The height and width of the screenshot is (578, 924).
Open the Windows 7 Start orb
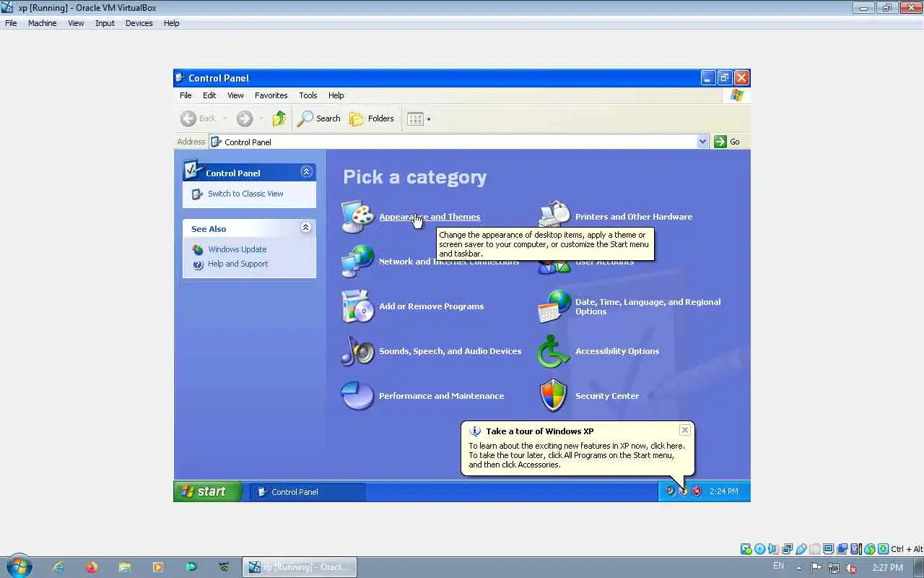[x=19, y=566]
